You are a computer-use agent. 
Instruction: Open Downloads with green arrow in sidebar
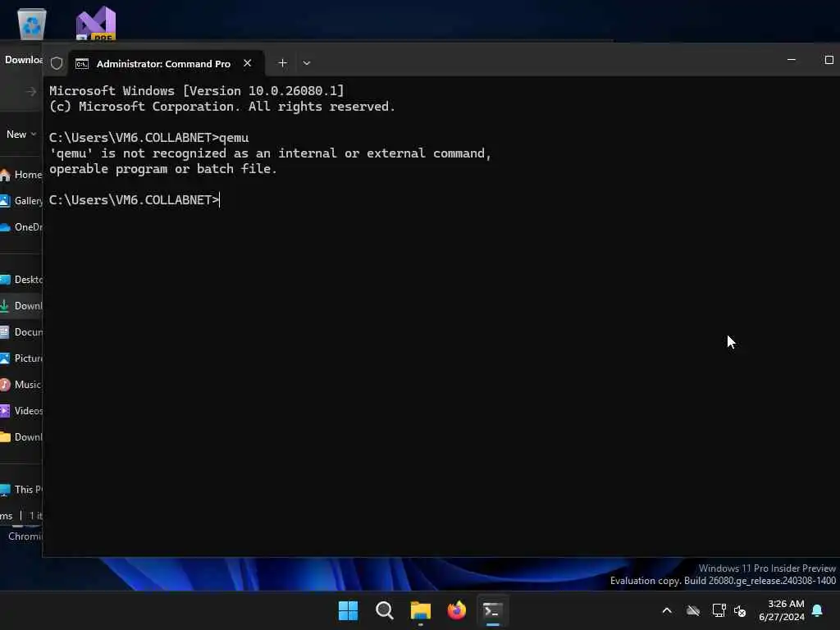pyautogui.click(x=21, y=306)
